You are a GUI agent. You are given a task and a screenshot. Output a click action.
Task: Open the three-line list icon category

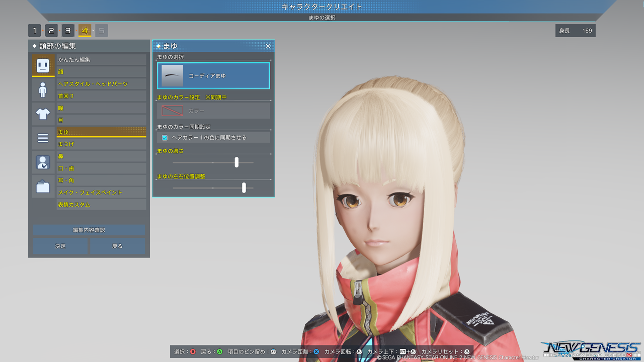tap(43, 138)
